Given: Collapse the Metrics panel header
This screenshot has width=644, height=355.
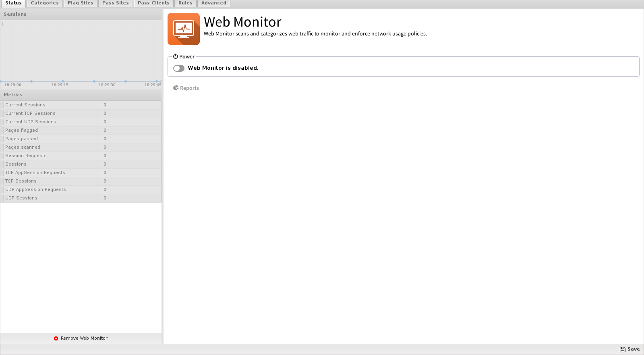Looking at the screenshot, I should [x=81, y=95].
